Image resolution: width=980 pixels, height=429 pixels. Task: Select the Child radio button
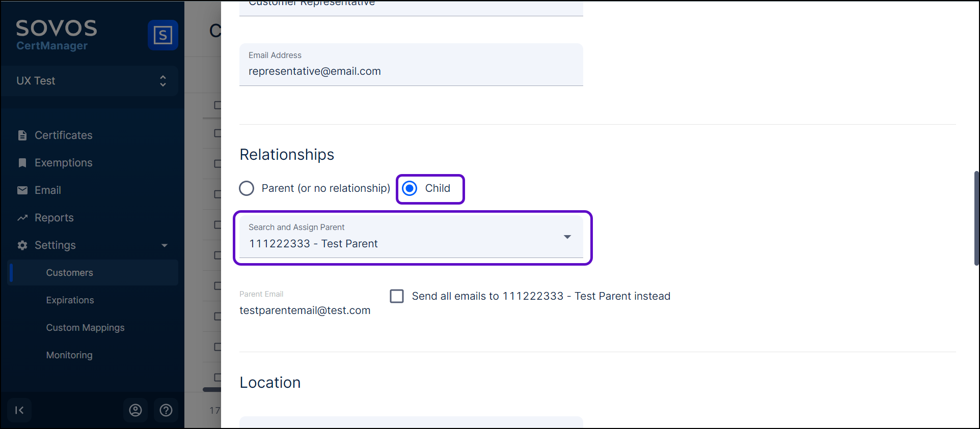(x=410, y=188)
